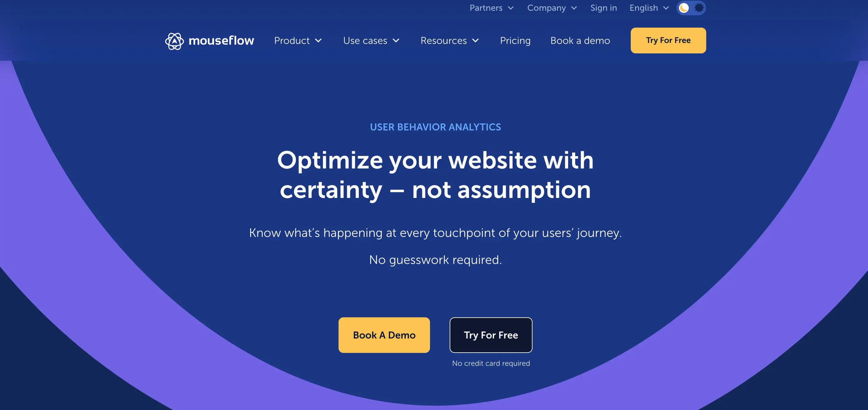Viewport: 868px width, 410px height.
Task: Expand the Product dropdown menu
Action: click(x=297, y=41)
